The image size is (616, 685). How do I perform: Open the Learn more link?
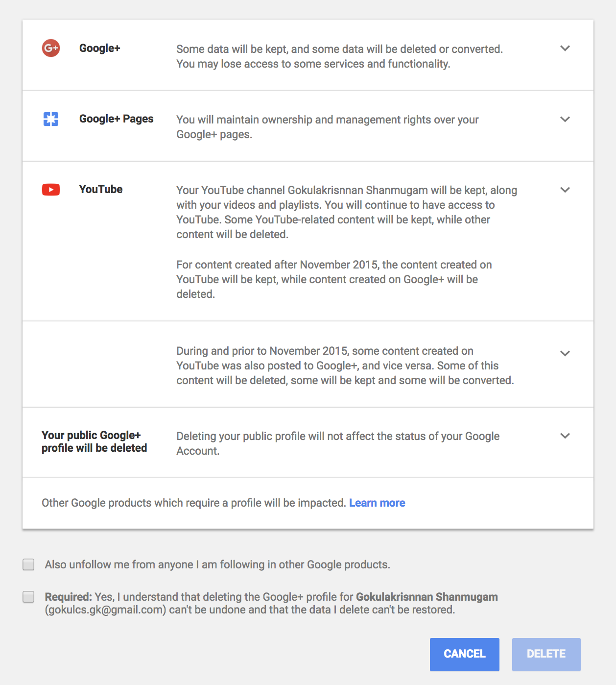[x=377, y=503]
